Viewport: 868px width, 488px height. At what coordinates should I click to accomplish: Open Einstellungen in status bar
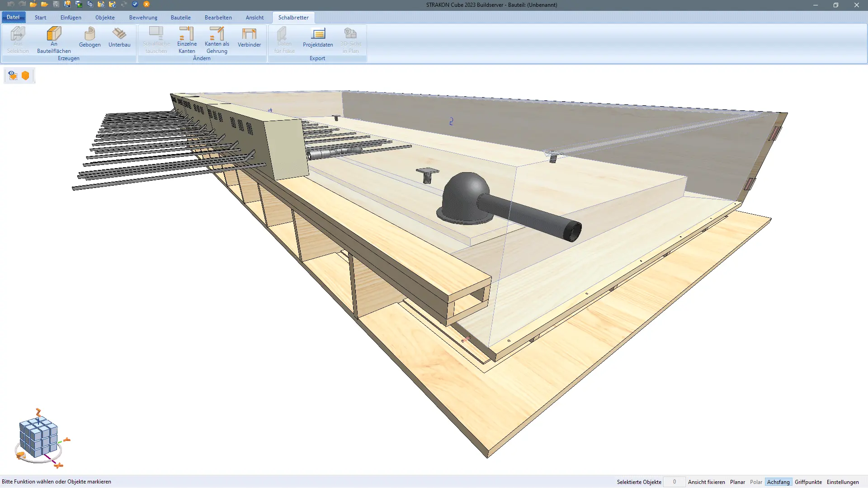(x=843, y=482)
